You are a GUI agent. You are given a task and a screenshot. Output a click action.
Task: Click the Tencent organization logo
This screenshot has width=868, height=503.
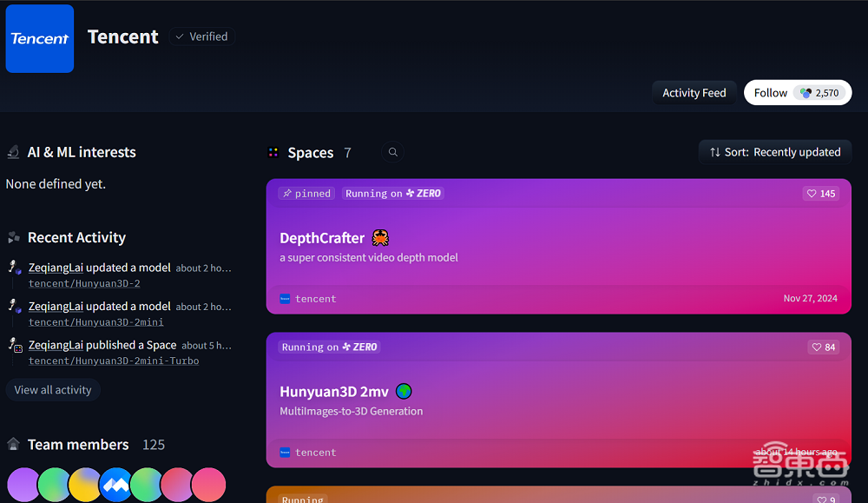coord(40,38)
